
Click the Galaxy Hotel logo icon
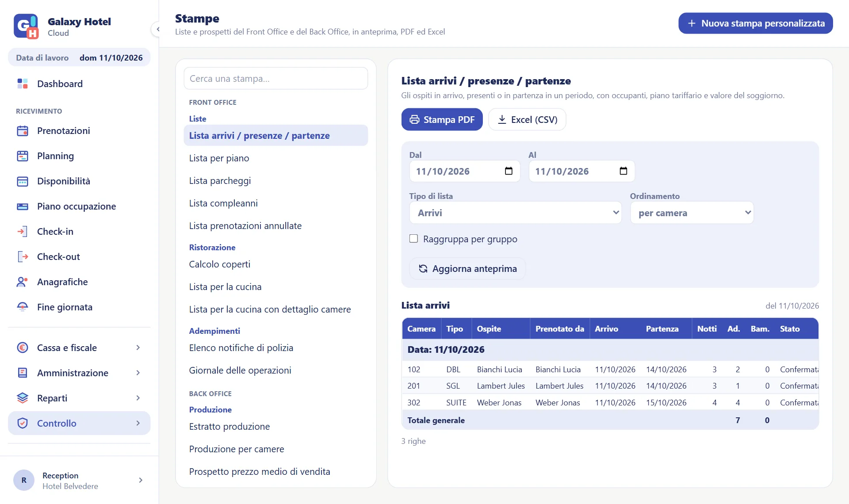(x=26, y=27)
